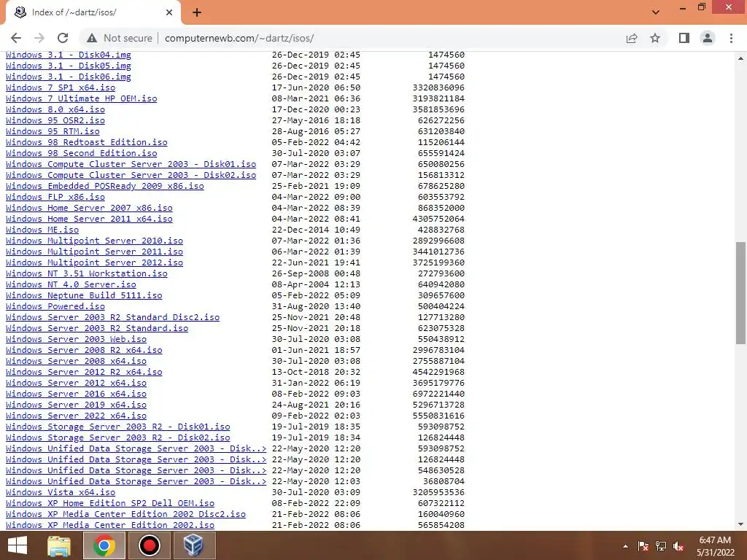Viewport: 747px width, 560px height.
Task: Open Windows NT 3.51 Workstation.iso link
Action: coord(87,274)
